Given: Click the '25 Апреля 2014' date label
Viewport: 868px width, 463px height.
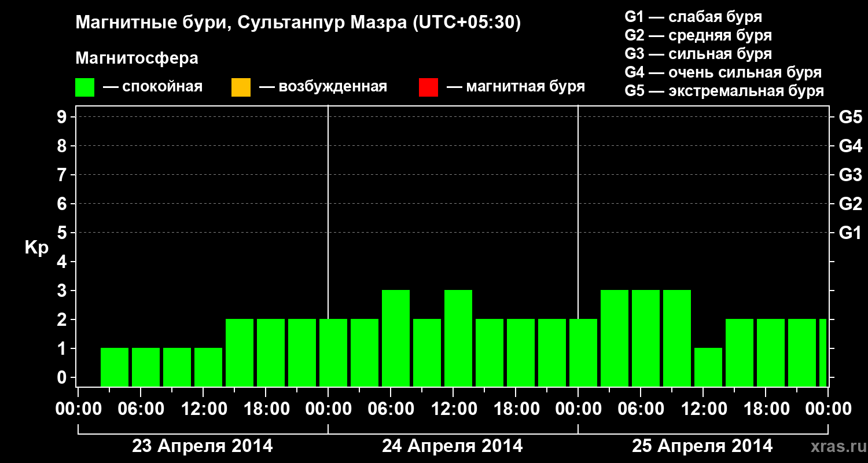Looking at the screenshot, I should 703,446.
